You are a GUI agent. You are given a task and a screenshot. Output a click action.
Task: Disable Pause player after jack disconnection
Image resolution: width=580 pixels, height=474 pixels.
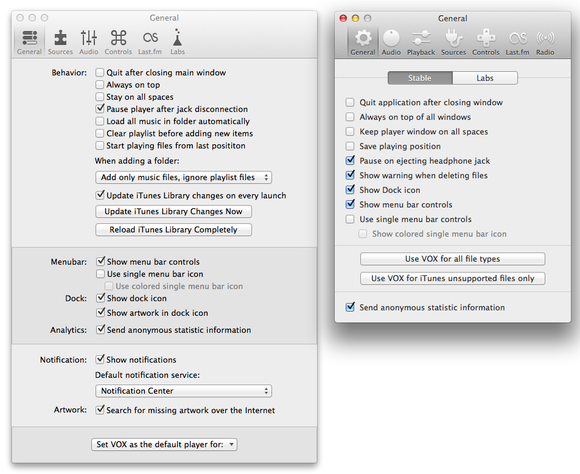pyautogui.click(x=100, y=109)
